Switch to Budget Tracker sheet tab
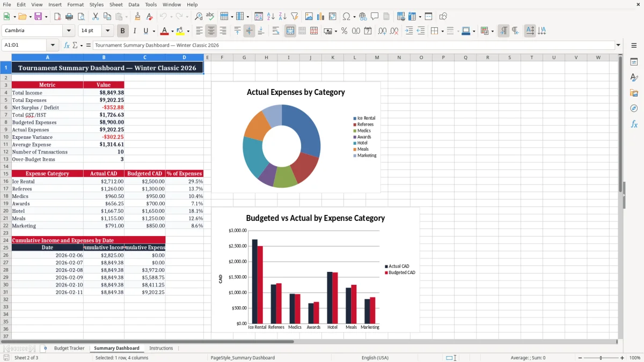The height and width of the screenshot is (362, 644). [x=69, y=348]
